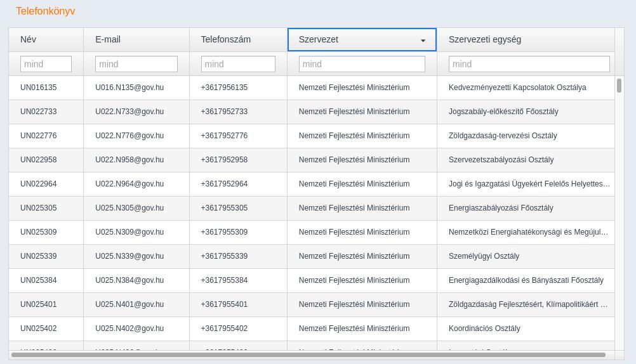
Task: Click email U016.N135@gov.hu
Action: click(x=129, y=88)
